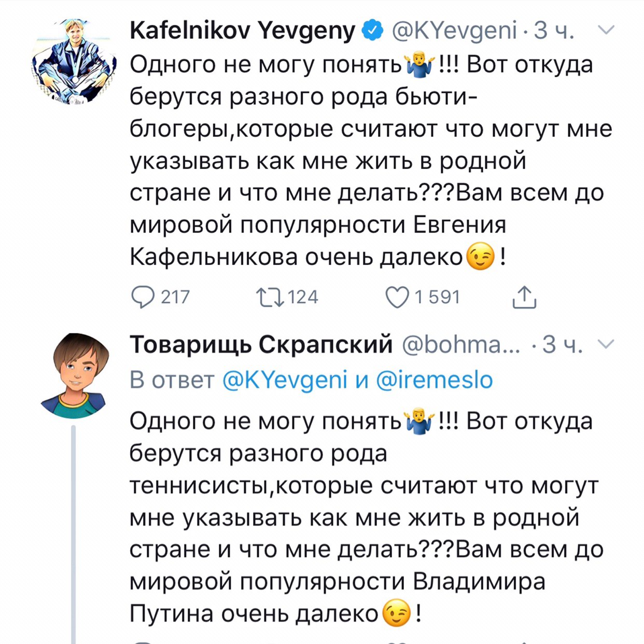644x644 pixels.
Task: Tap the share icon under Kafelnikov's tweet
Action: [x=524, y=297]
